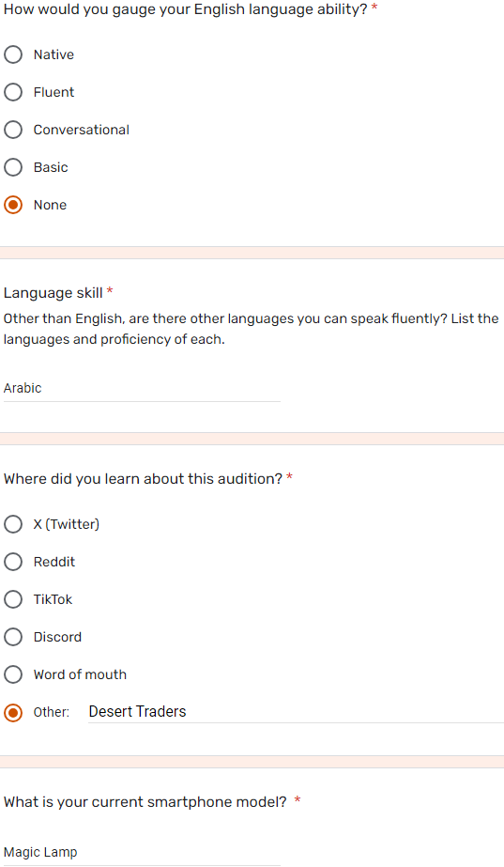Click the Reddit option label
Screen dimensions: 504x867
tap(54, 562)
